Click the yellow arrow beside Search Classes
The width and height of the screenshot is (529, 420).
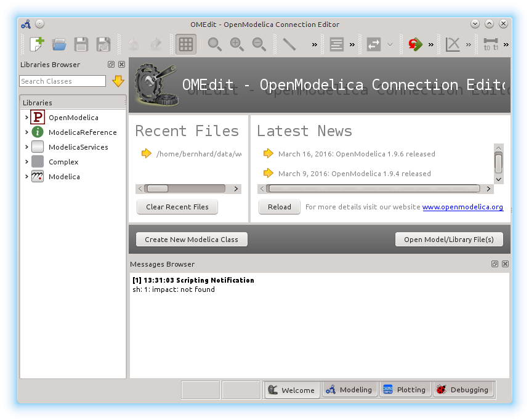coord(118,81)
